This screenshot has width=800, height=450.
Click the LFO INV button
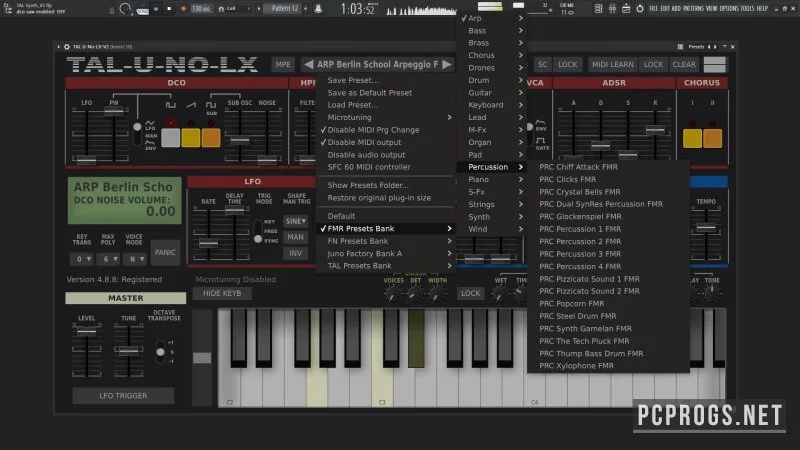pyautogui.click(x=295, y=253)
